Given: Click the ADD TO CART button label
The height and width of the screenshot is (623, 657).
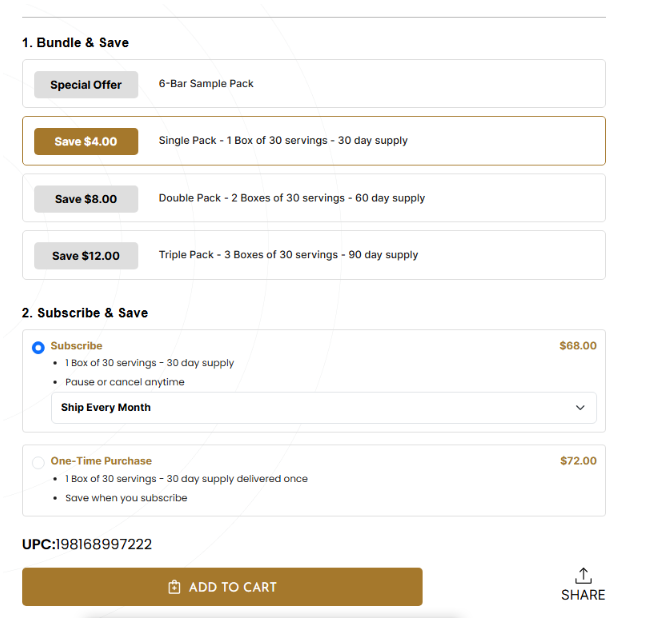Looking at the screenshot, I should point(232,587).
